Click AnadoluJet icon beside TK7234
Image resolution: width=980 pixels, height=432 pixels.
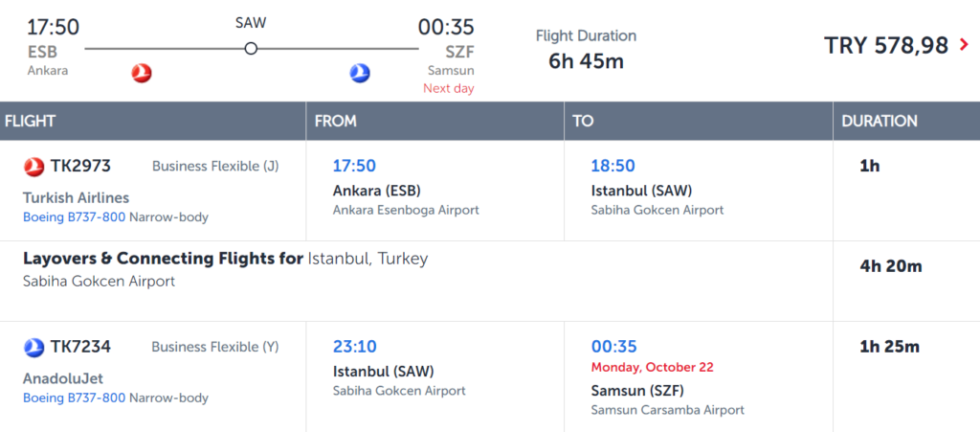[x=33, y=347]
